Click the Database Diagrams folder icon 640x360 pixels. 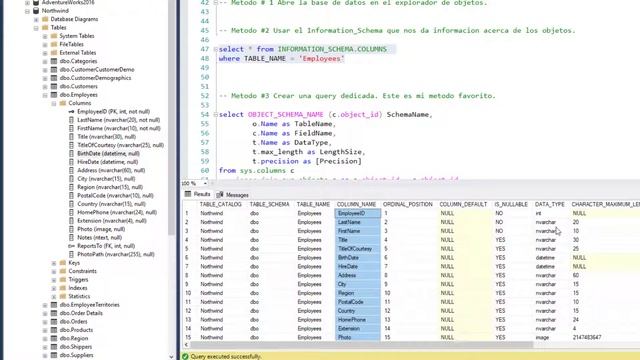click(45, 19)
